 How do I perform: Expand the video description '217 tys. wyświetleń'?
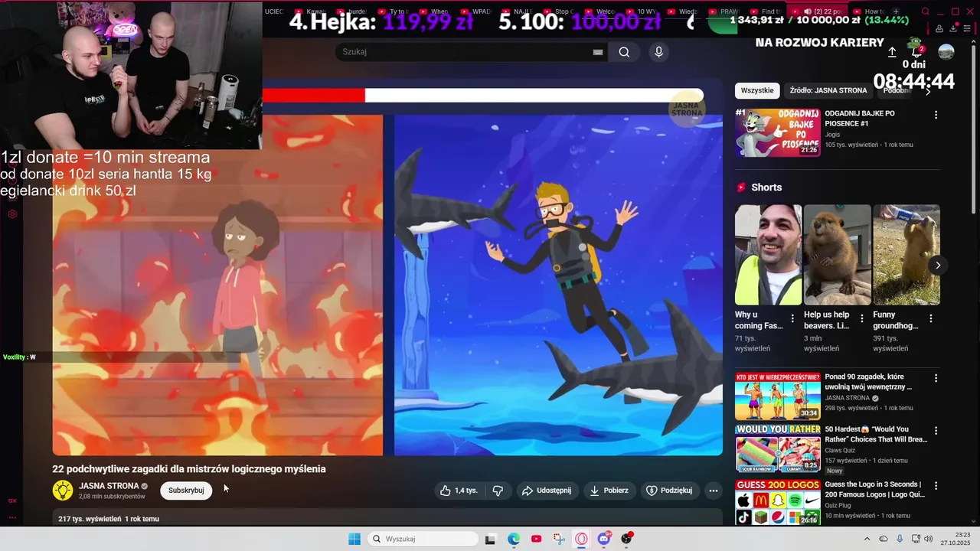(387, 518)
